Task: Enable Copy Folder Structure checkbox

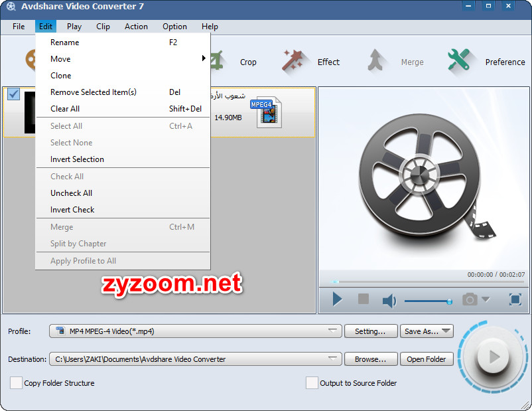Action: [16, 383]
